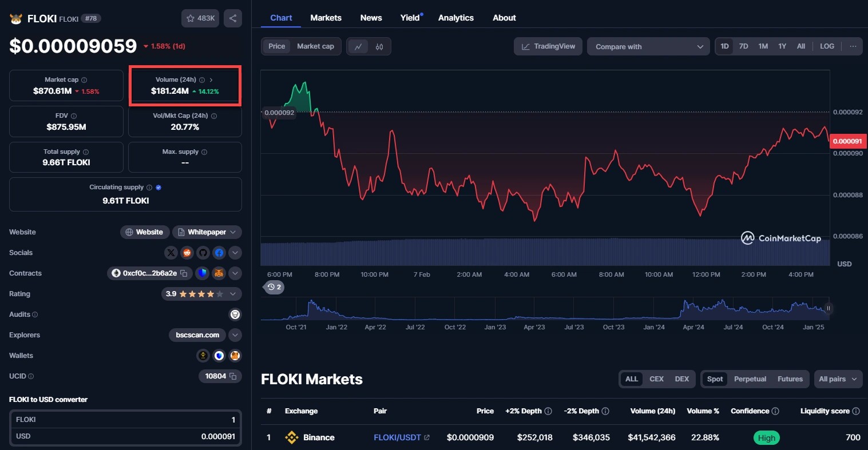Open the Analytics tab

click(x=455, y=18)
